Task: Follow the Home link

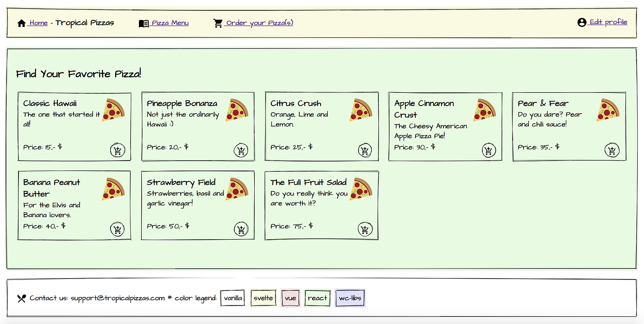Action: [x=38, y=23]
